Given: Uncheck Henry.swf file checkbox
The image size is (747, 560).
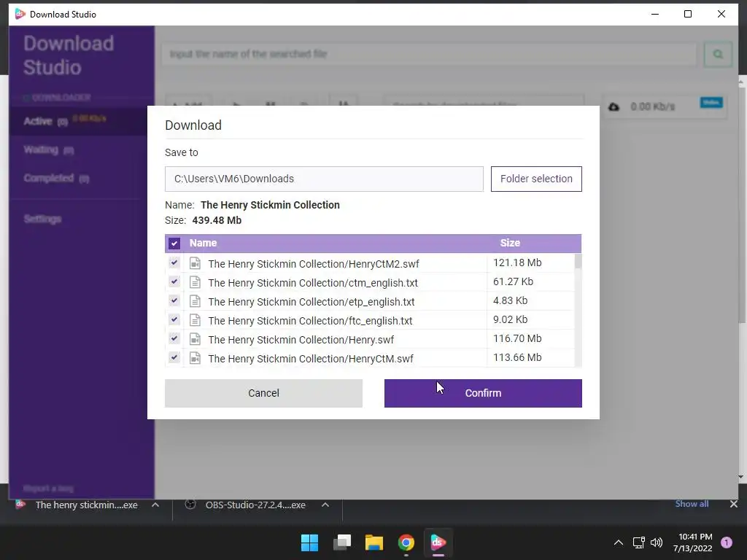Looking at the screenshot, I should (174, 339).
